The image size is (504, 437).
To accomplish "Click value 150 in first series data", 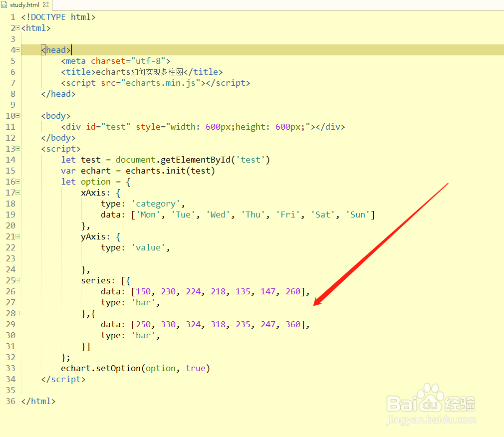I will (143, 291).
